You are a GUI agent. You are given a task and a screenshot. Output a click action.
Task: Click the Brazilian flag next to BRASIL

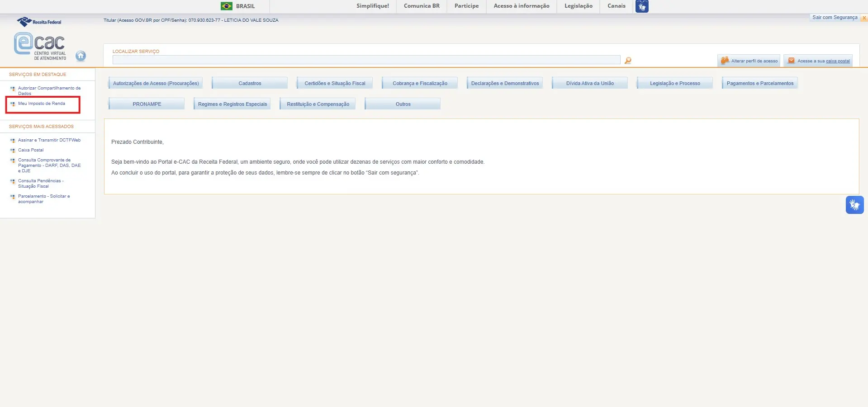point(226,6)
